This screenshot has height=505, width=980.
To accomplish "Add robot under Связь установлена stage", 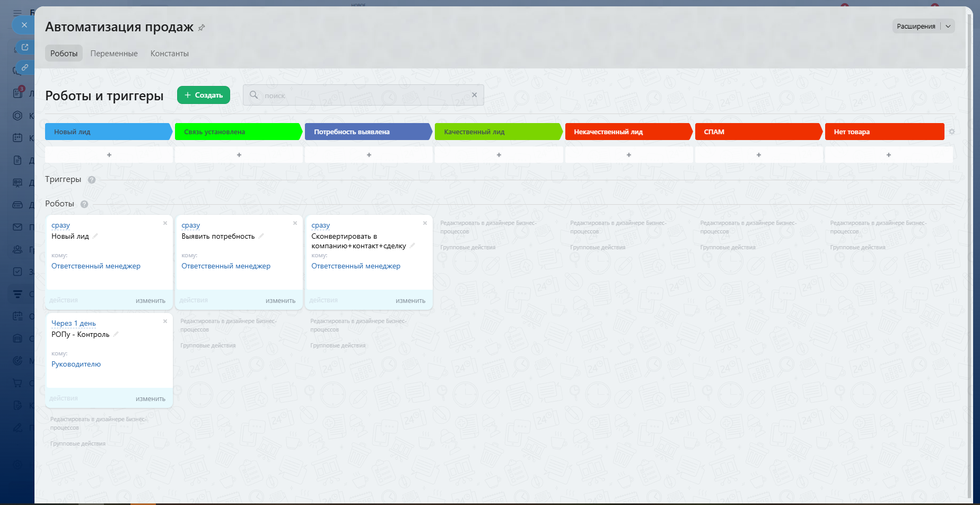I will 239,155.
